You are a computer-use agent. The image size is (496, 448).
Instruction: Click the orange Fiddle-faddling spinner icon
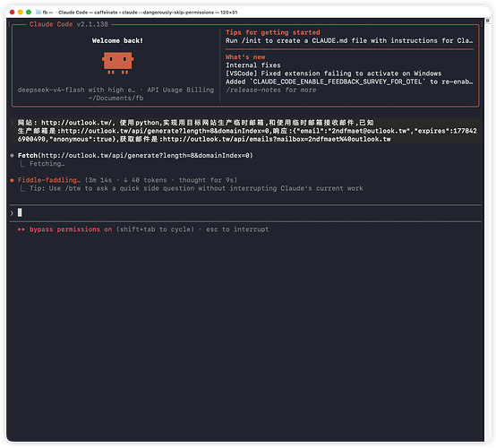[12, 180]
